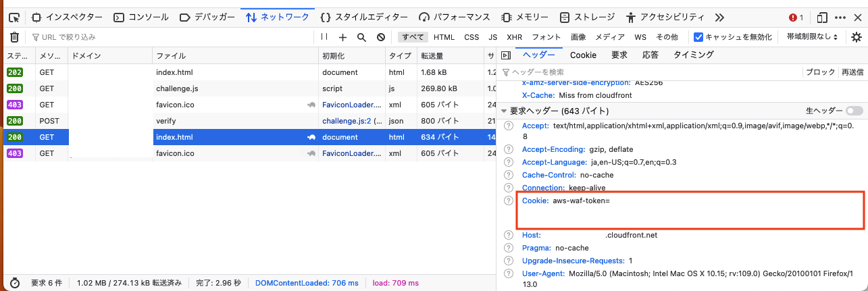Open network search magnifier icon
Image resolution: width=868 pixels, height=291 pixels.
point(361,37)
